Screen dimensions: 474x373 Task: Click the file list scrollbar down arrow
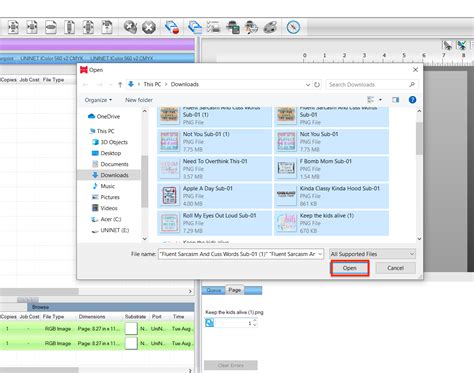(419, 239)
